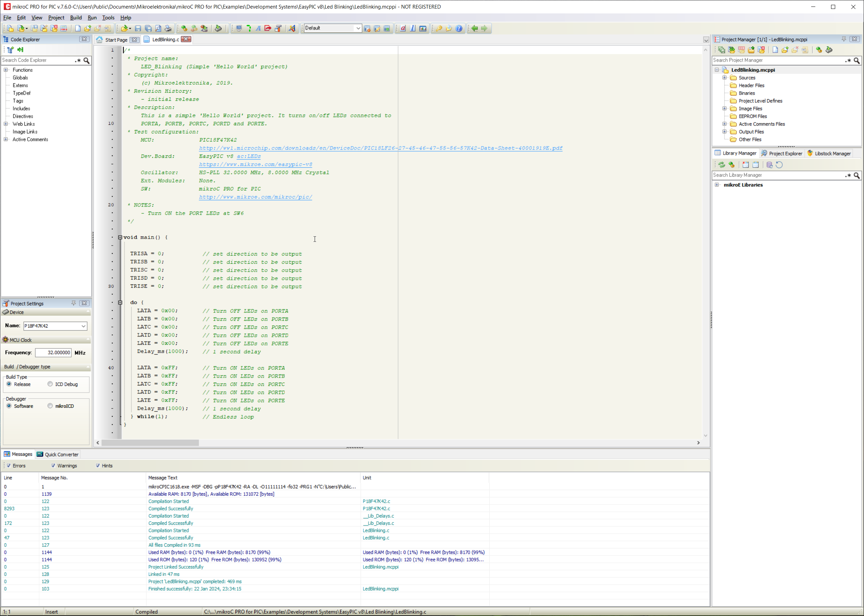Switch to the Quick Converter tab
The width and height of the screenshot is (864, 616).
point(58,454)
